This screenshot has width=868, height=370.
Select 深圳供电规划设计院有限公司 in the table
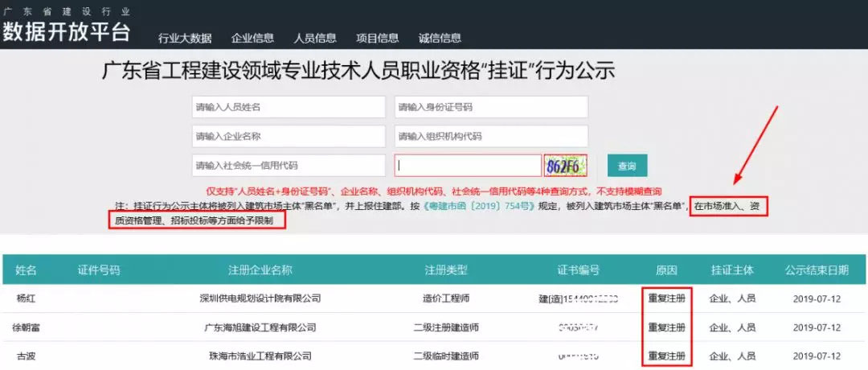click(260, 298)
